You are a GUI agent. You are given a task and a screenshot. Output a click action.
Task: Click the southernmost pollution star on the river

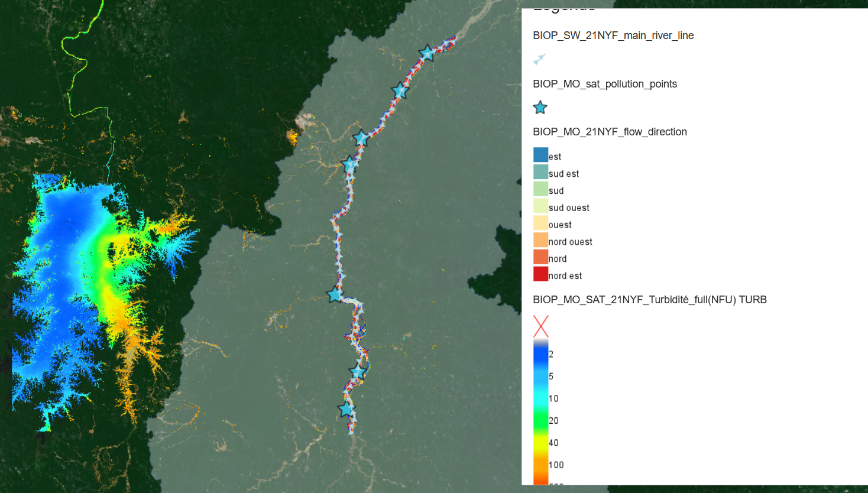click(x=346, y=408)
